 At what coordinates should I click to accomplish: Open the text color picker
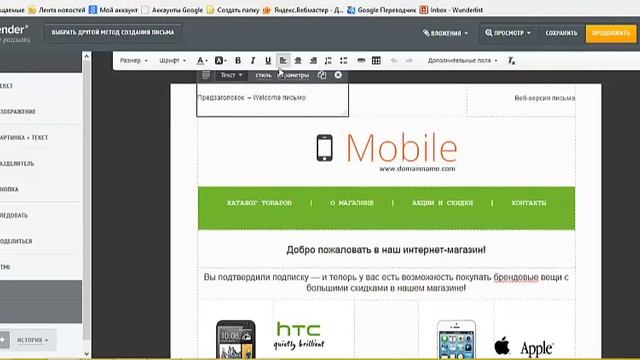(x=202, y=61)
